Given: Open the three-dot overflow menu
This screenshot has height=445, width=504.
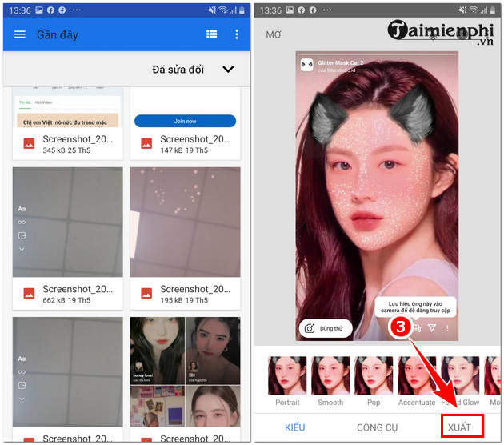Looking at the screenshot, I should (x=236, y=35).
